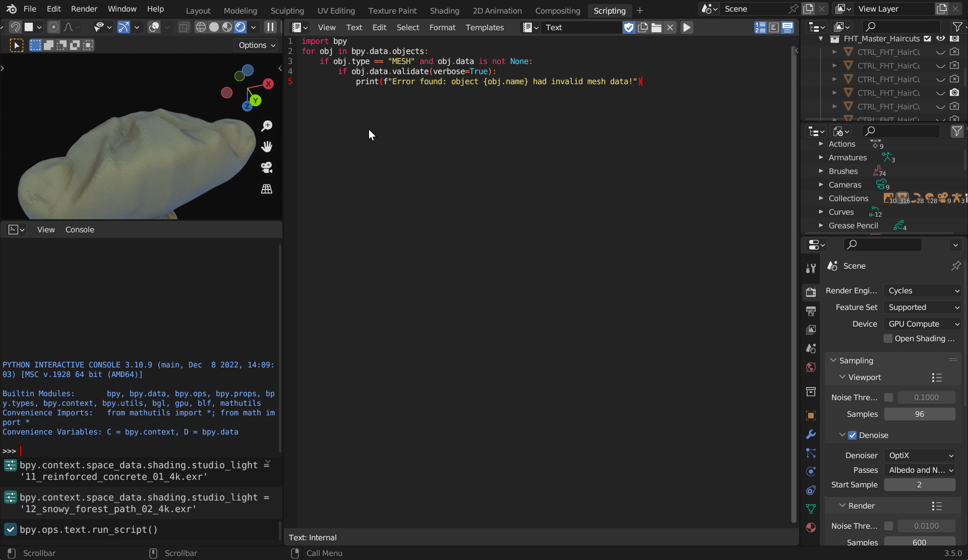The height and width of the screenshot is (560, 968).
Task: Open the Render menu in top bar
Action: point(84,9)
